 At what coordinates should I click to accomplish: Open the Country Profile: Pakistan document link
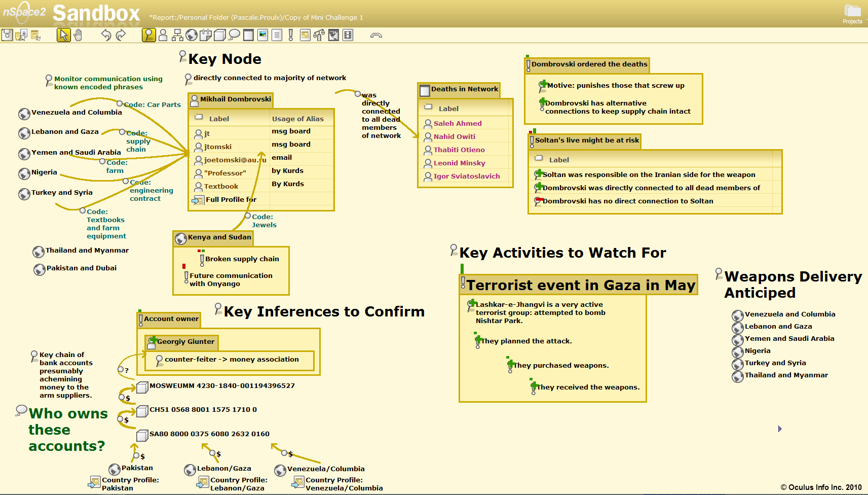pos(94,482)
